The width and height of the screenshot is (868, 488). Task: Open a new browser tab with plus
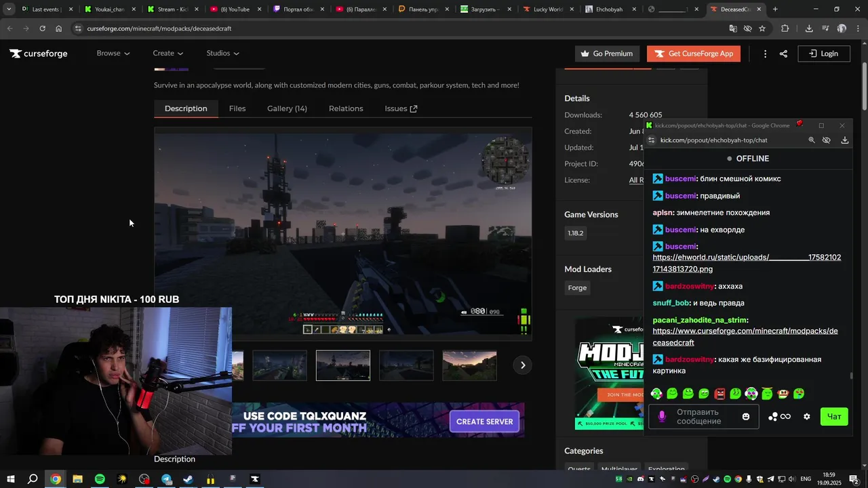775,9
